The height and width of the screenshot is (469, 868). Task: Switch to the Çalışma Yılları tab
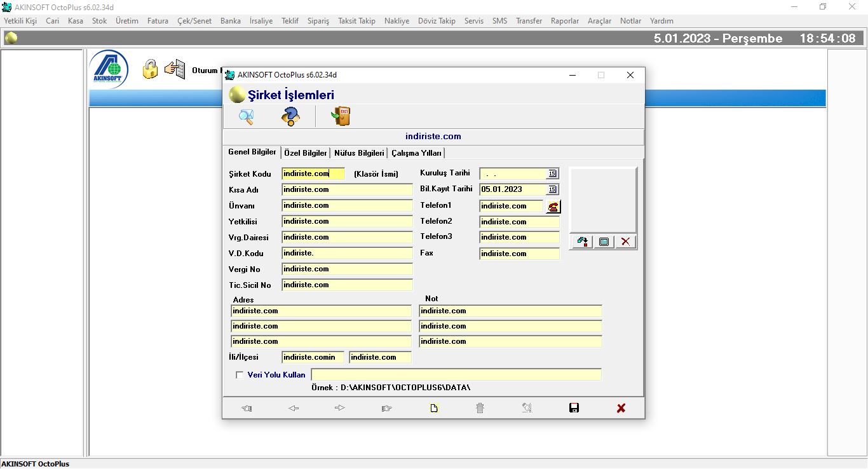click(416, 153)
